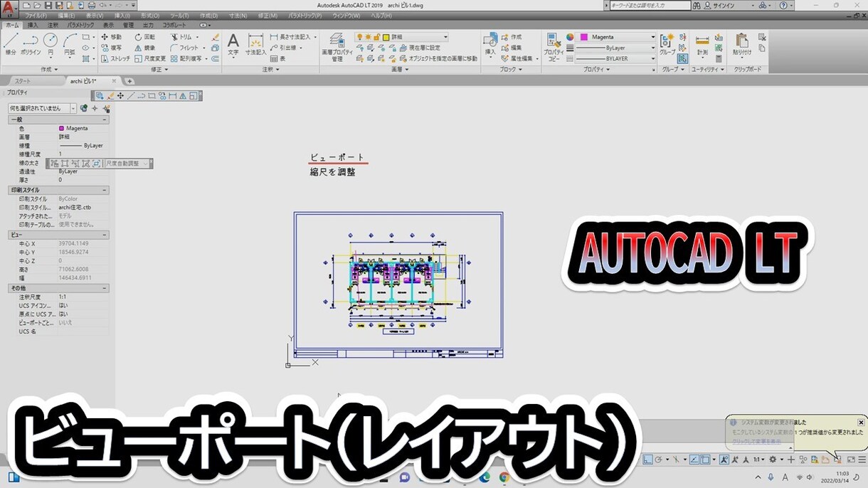The image size is (868, 488).
Task: Click the 尺度変更 (Scale) tool
Action: pyautogui.click(x=150, y=58)
